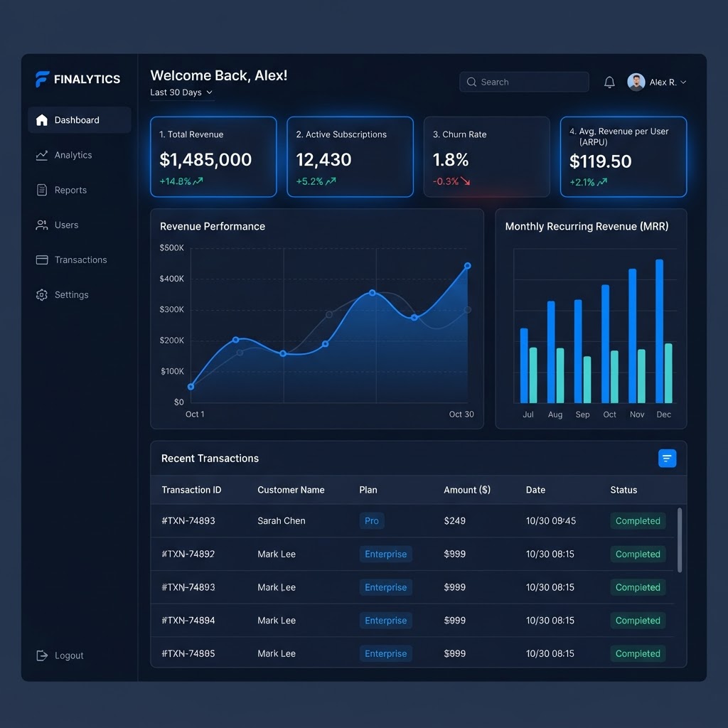Click transaction ID #TXN-74885
Image resolution: width=728 pixels, height=728 pixels.
tap(188, 653)
